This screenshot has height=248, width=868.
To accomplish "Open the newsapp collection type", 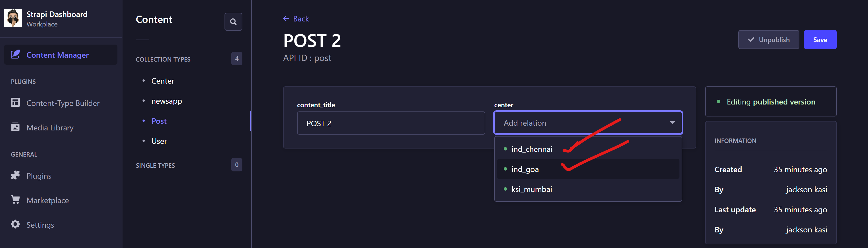I will [x=167, y=101].
